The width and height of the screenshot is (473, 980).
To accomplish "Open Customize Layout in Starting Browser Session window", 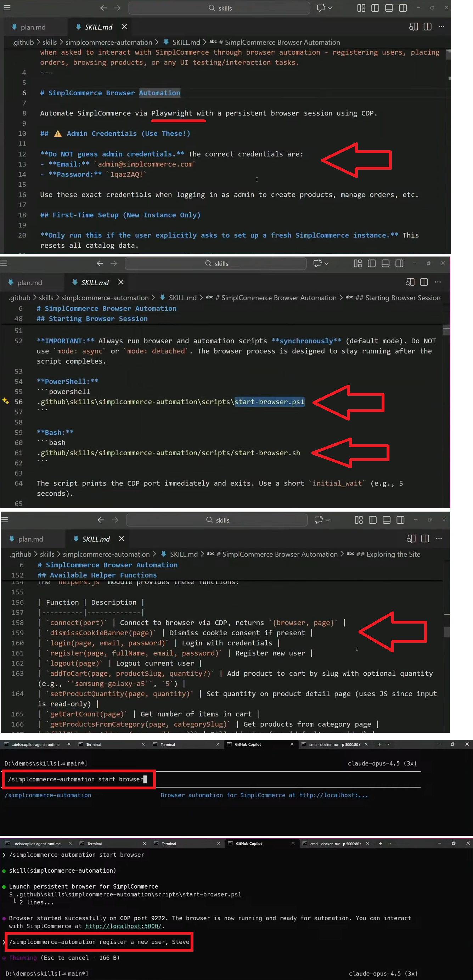I will pyautogui.click(x=358, y=263).
